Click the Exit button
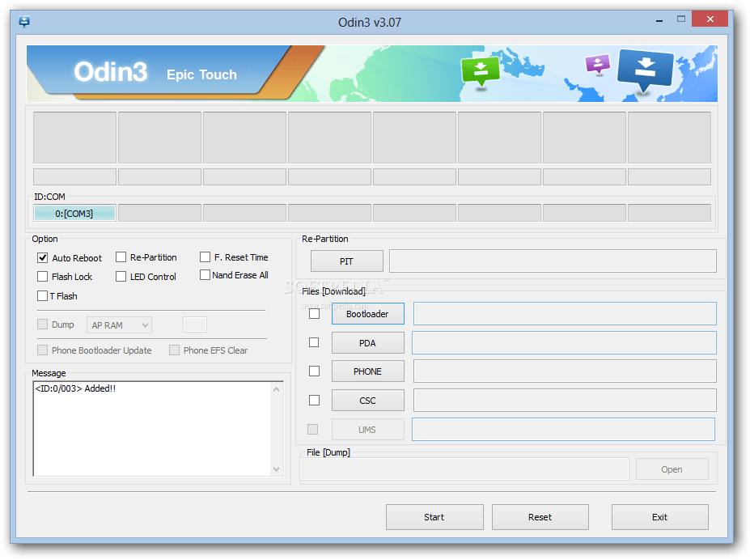750x560 pixels. [659, 517]
